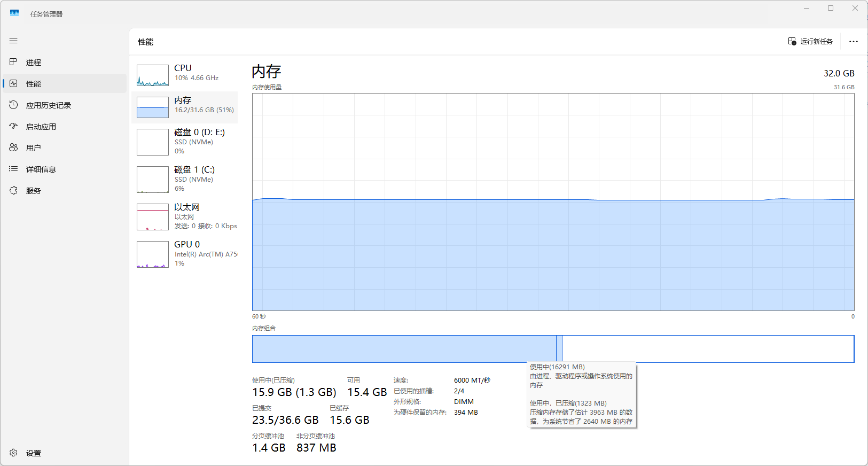Select the CPU performance graph thumbnail
The image size is (868, 466).
tap(153, 75)
